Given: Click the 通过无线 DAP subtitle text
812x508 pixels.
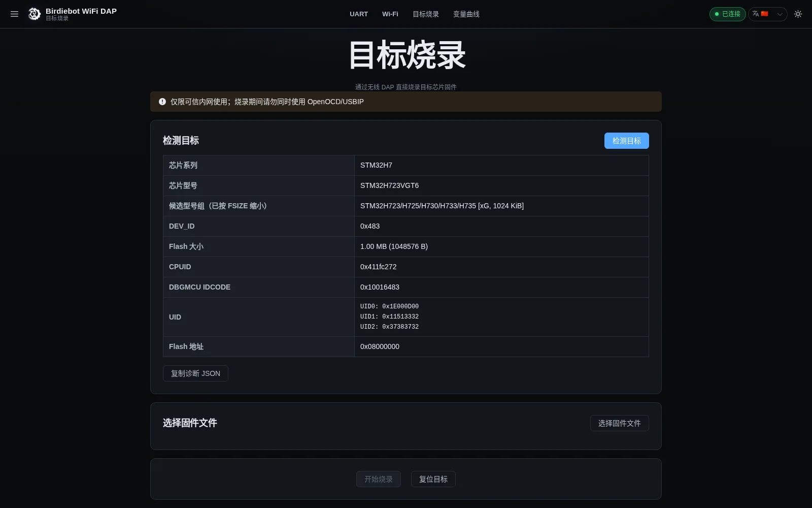Looking at the screenshot, I should click(406, 87).
